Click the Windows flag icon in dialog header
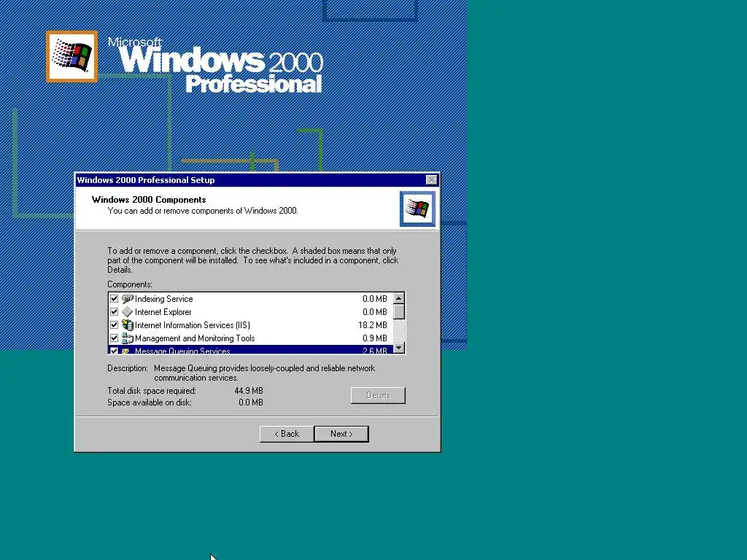Screen dimensions: 747x560 click(x=417, y=209)
